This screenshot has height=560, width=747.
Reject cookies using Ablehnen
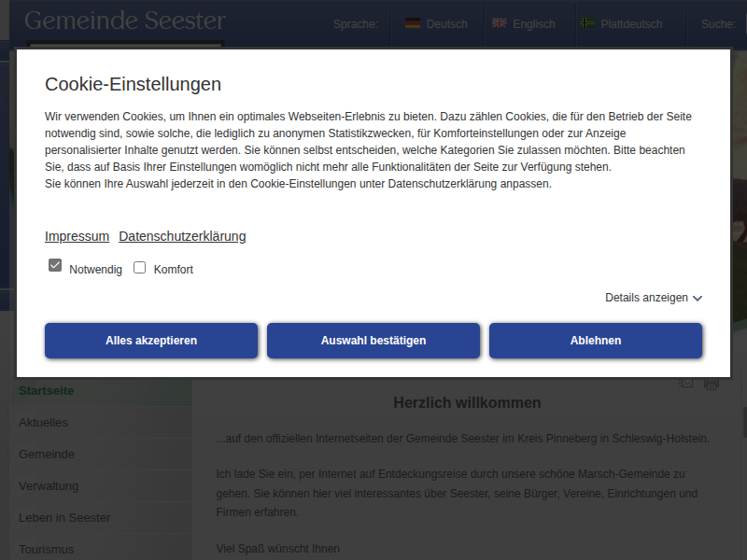point(595,341)
